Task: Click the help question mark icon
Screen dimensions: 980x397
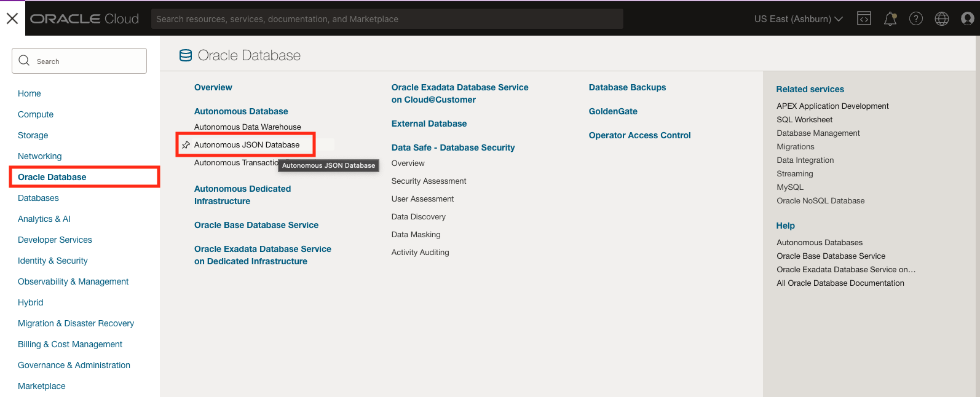Action: click(x=915, y=19)
